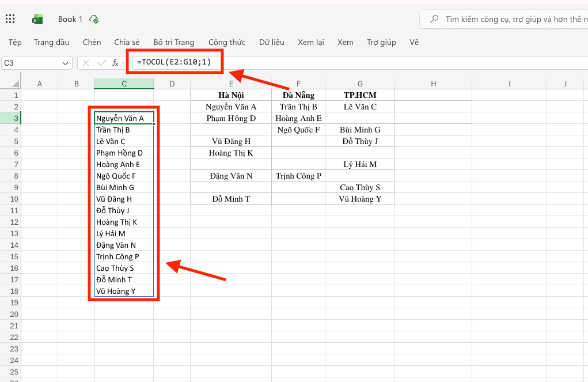588x382 pixels.
Task: Select column I header
Action: coord(509,84)
